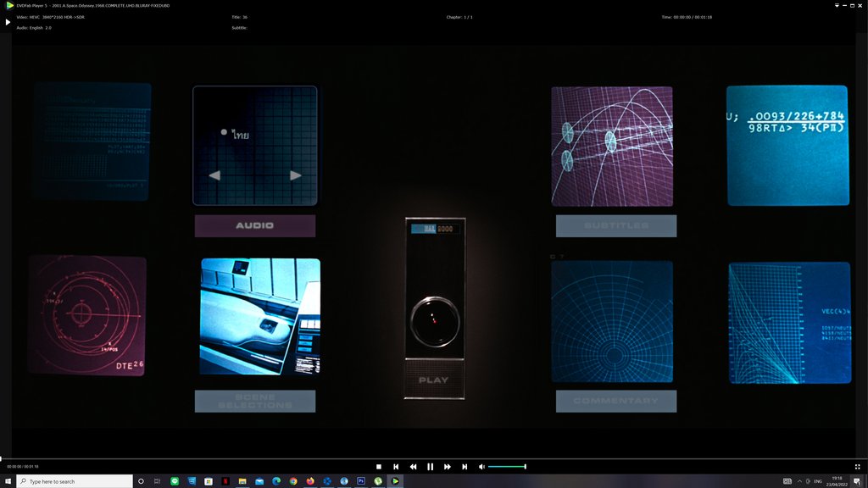Open Photoshop from taskbar
This screenshot has height=488, width=868.
pos(361,481)
